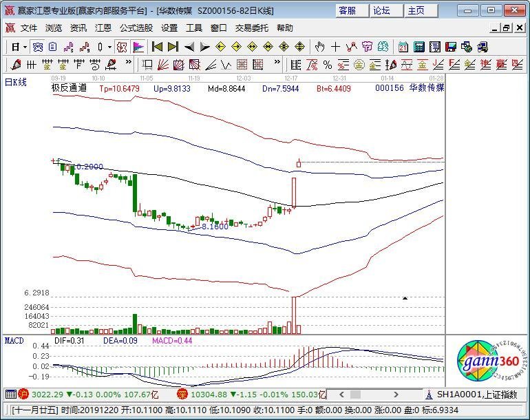Click the clipboard document toolbar icon
The width and height of the screenshot is (530, 420).
[x=52, y=47]
